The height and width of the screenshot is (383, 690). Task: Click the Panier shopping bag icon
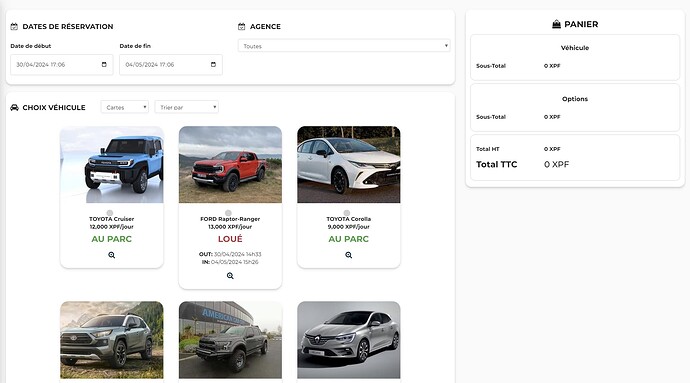tap(556, 24)
